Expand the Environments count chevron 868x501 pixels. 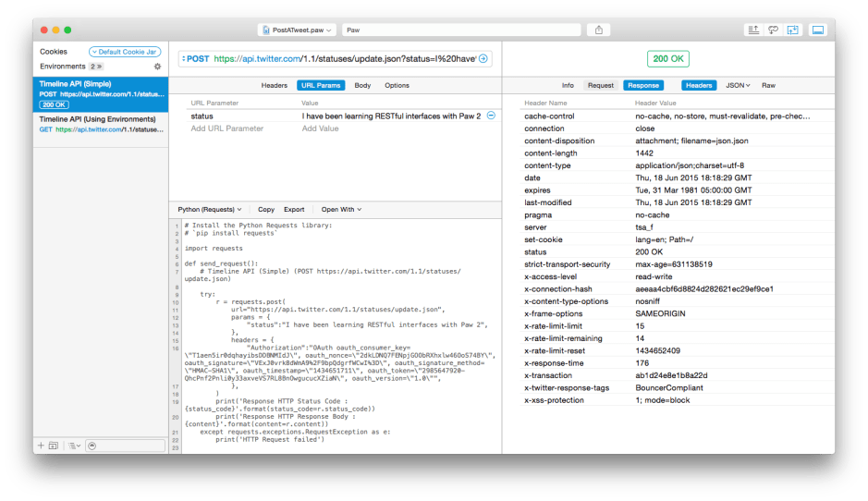[x=96, y=67]
